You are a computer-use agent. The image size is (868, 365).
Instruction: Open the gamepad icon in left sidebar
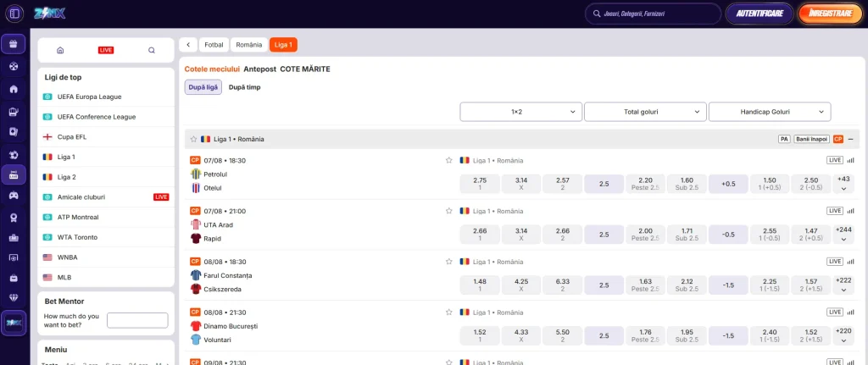(x=14, y=196)
